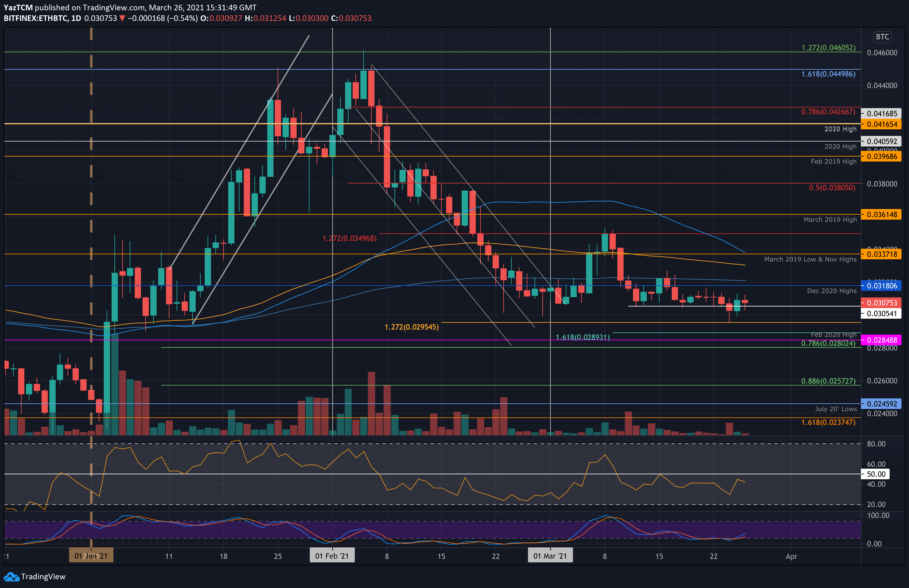Click the 22 March date tick

point(713,556)
